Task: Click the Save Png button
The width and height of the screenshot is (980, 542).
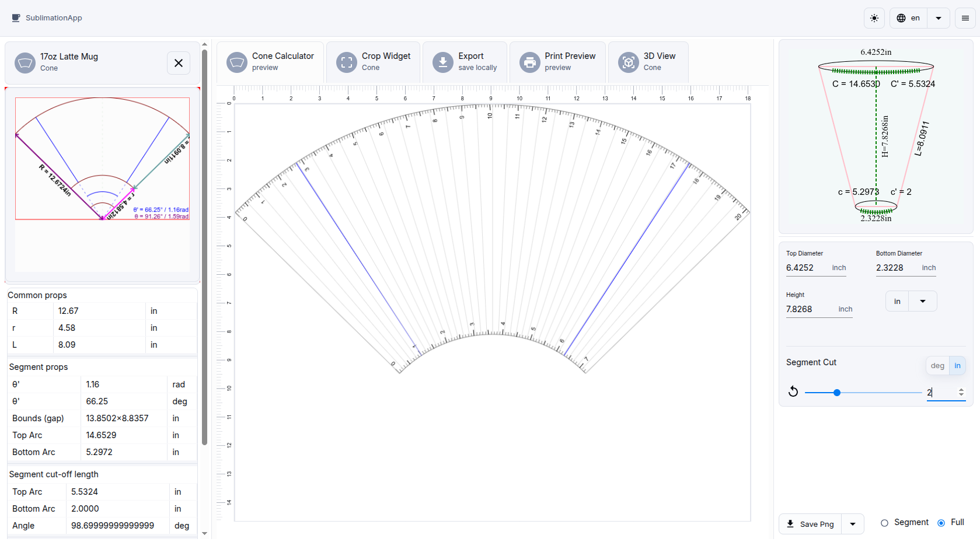Action: point(810,524)
